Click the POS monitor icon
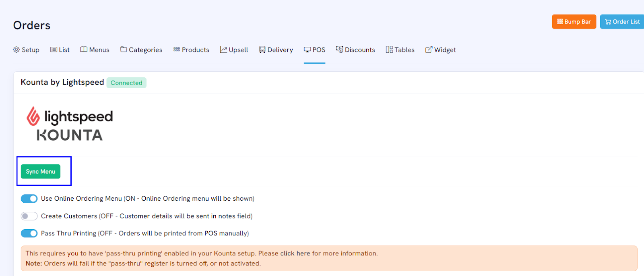Viewport: 644px width, 276px height. 307,50
